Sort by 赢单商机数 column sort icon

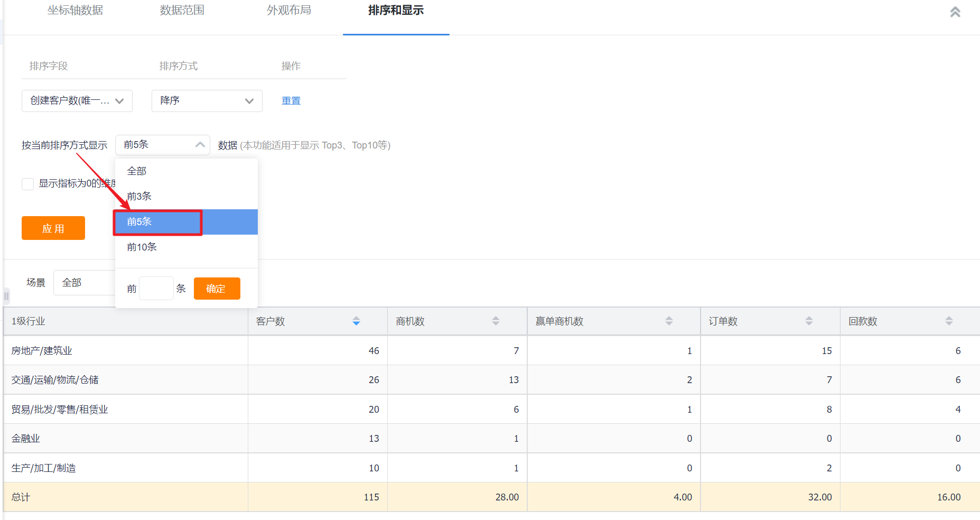pos(669,321)
